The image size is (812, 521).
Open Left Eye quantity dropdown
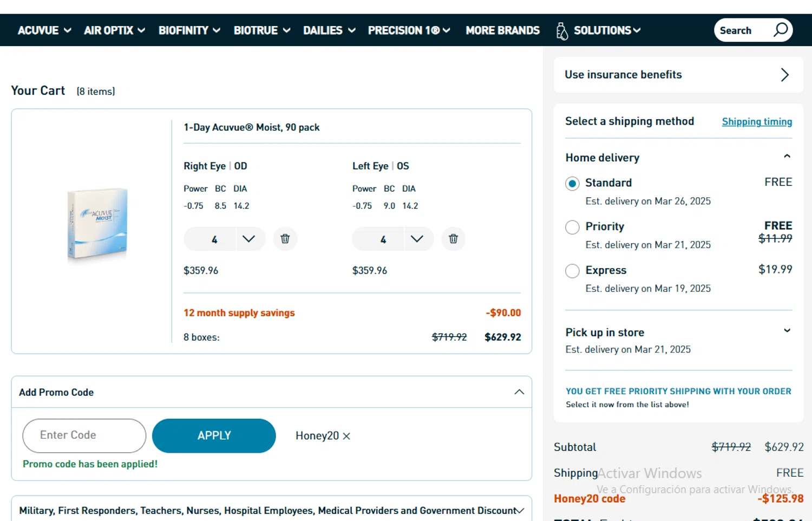pyautogui.click(x=417, y=239)
